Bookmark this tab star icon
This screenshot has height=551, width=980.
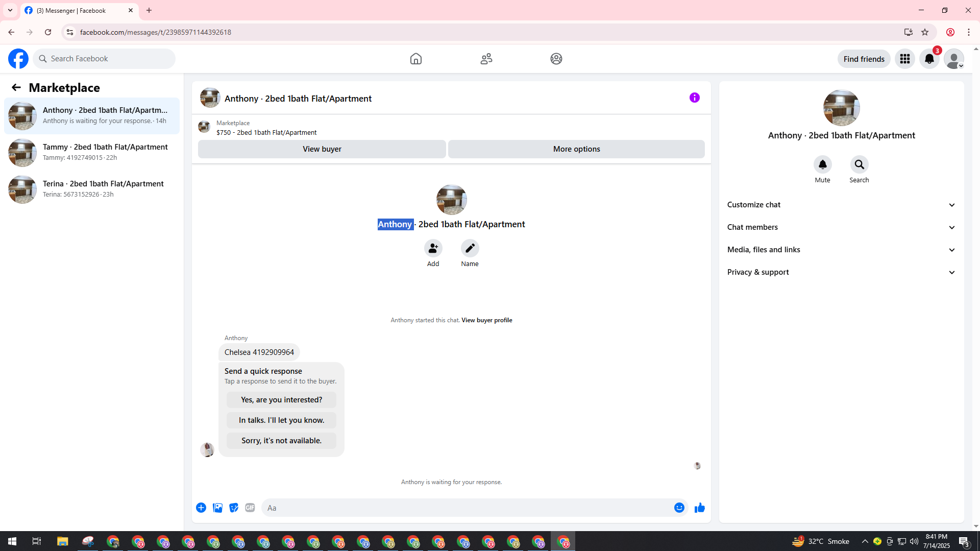925,32
